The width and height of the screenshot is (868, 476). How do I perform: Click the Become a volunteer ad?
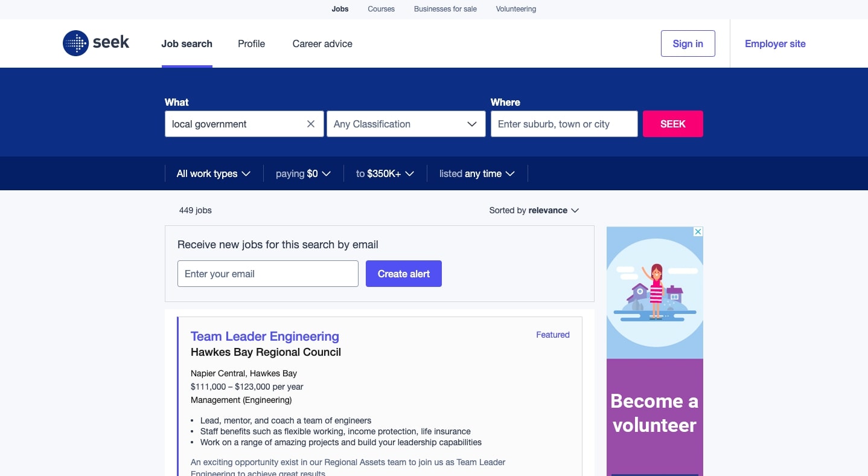click(655, 352)
